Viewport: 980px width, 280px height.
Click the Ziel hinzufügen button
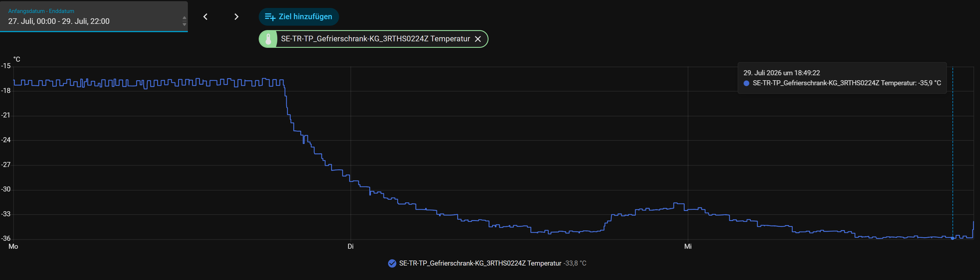pyautogui.click(x=299, y=17)
